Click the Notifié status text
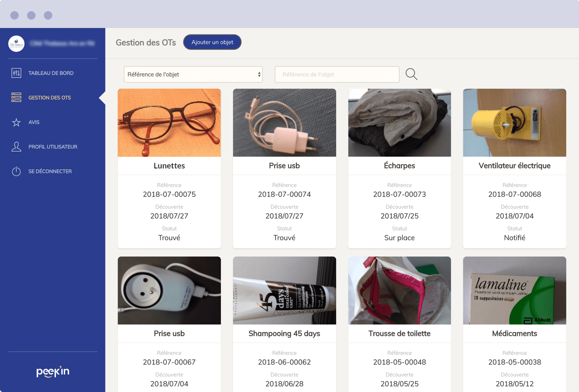The height and width of the screenshot is (392, 579). tap(515, 238)
